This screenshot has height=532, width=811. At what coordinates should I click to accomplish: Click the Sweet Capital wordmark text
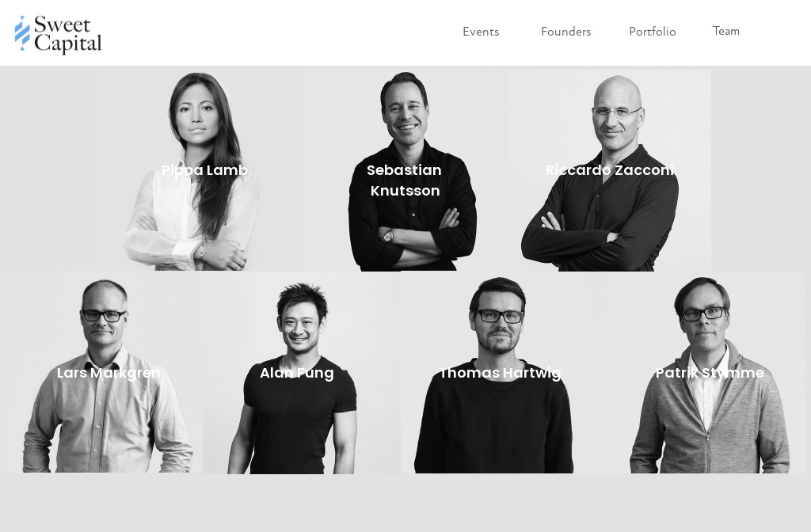(68, 35)
